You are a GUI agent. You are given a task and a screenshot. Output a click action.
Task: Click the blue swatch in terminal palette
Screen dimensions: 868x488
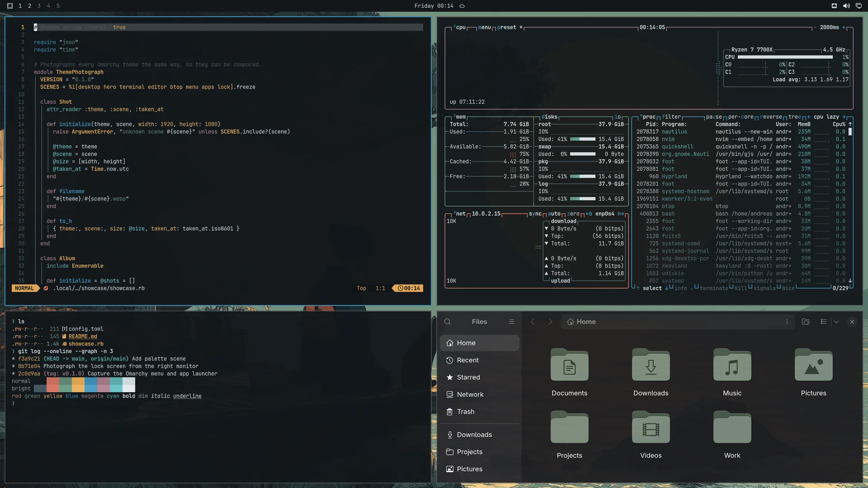[91, 385]
